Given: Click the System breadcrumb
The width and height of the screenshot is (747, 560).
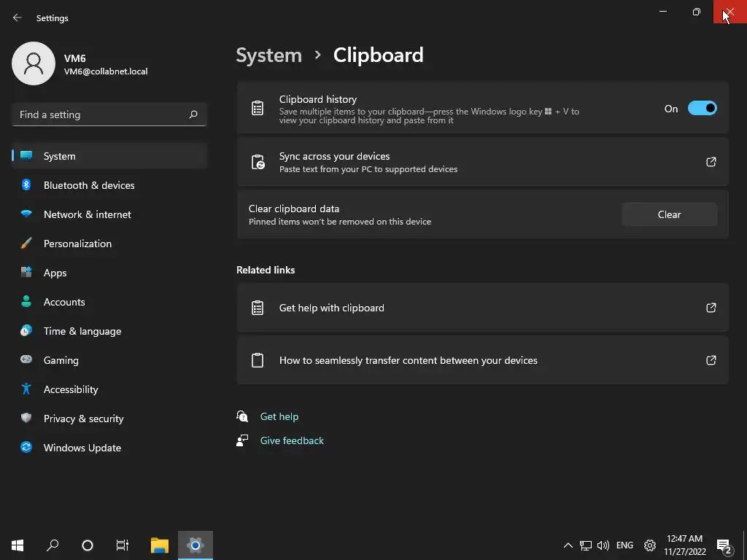Looking at the screenshot, I should pos(269,55).
